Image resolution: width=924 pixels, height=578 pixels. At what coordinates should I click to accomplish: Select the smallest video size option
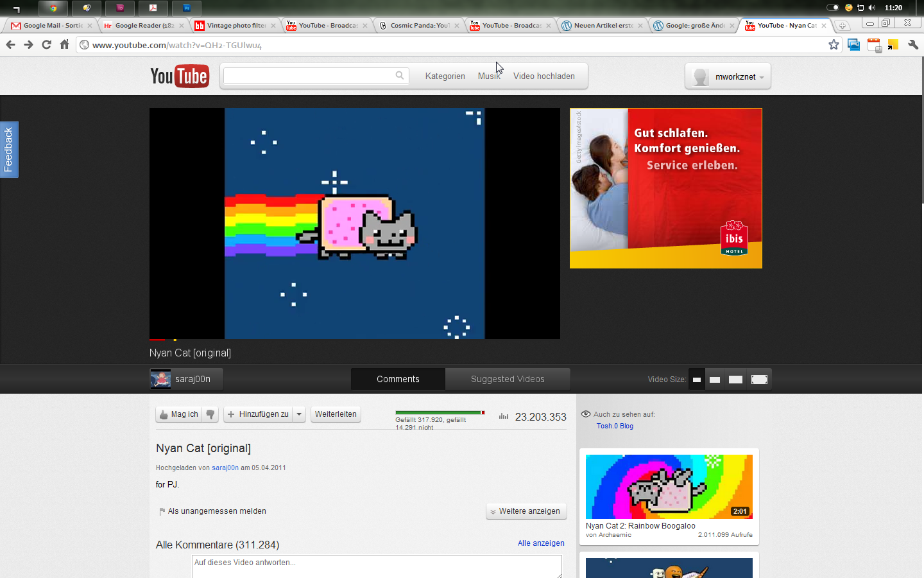(696, 380)
